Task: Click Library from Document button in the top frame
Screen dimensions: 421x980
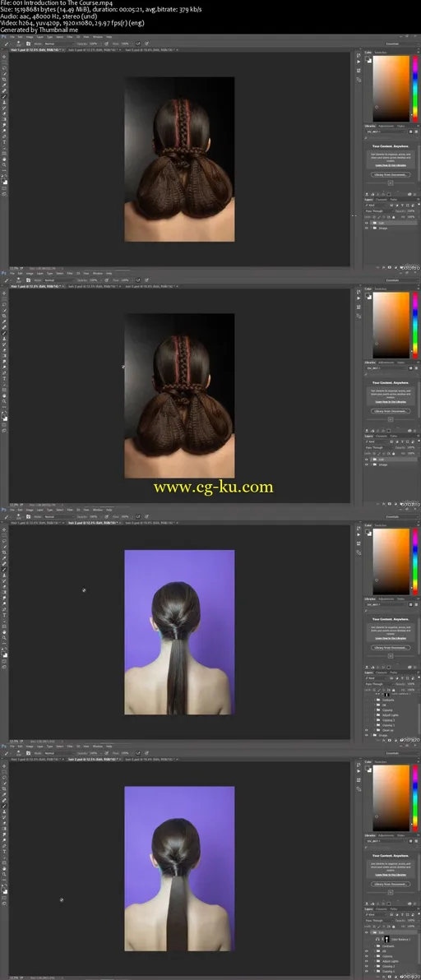Action: [x=391, y=175]
